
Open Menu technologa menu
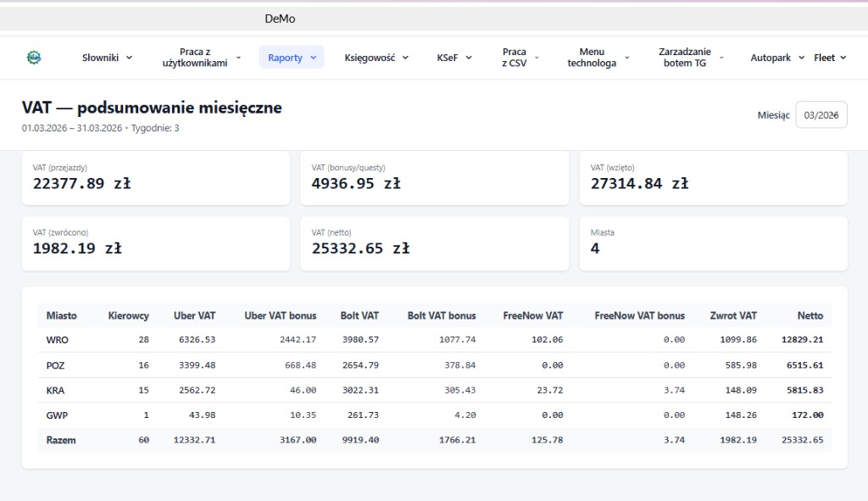coord(598,58)
